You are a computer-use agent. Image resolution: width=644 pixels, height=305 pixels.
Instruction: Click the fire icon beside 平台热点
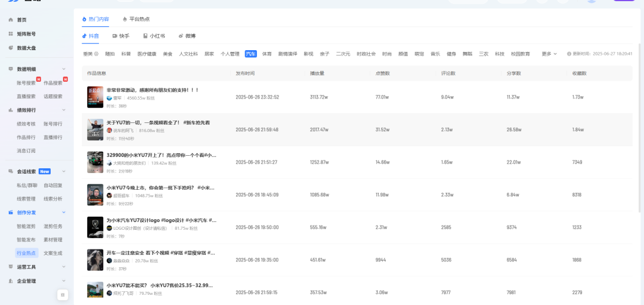tap(125, 19)
